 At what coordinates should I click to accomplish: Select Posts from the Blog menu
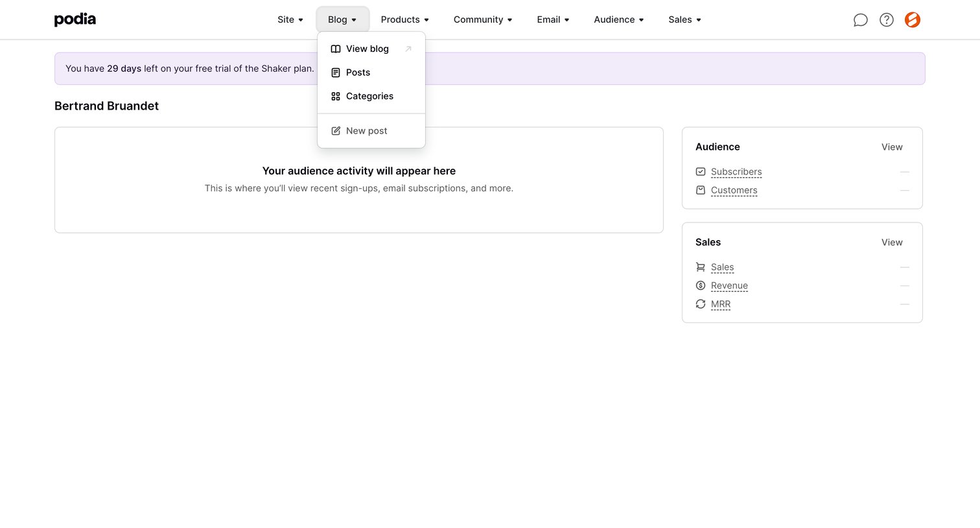371,73
